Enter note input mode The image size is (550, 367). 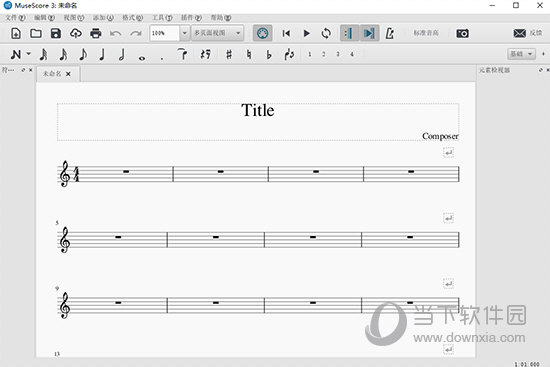tap(16, 54)
